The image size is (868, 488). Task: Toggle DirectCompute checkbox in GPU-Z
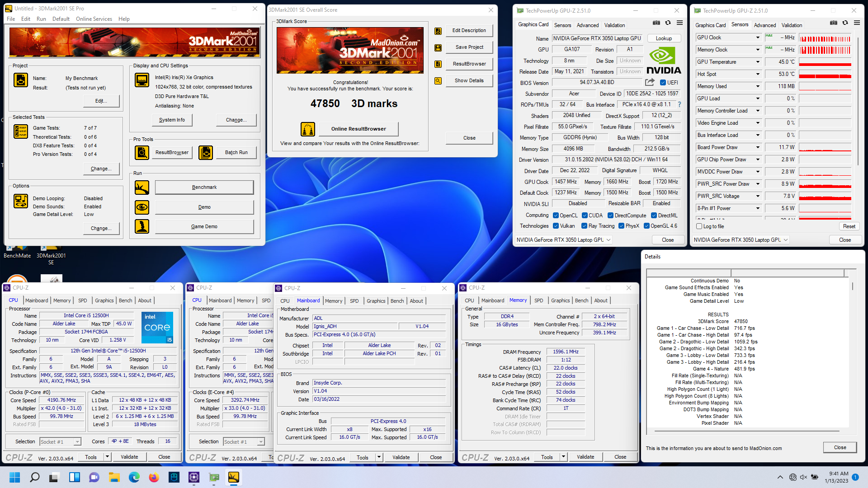tap(610, 216)
